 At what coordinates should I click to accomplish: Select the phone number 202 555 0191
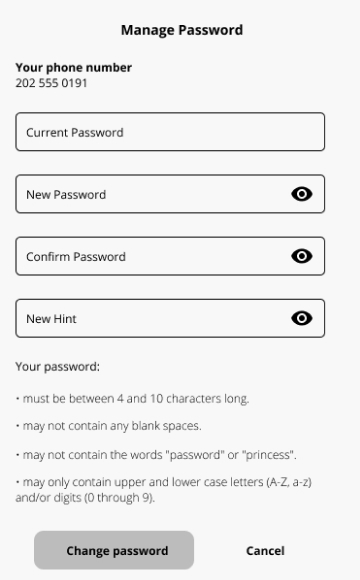coord(51,83)
